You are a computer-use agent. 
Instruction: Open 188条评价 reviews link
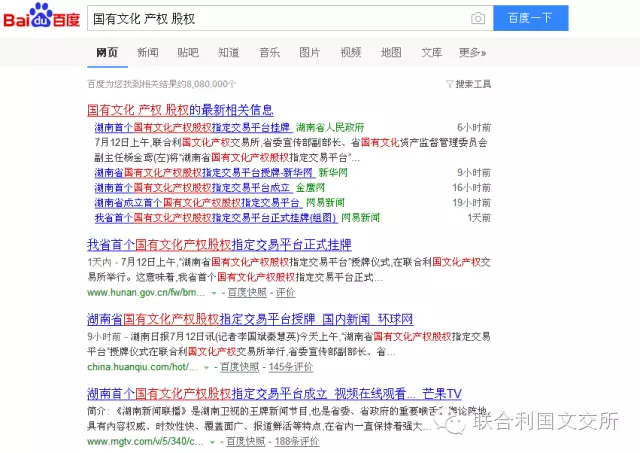pyautogui.click(x=297, y=441)
